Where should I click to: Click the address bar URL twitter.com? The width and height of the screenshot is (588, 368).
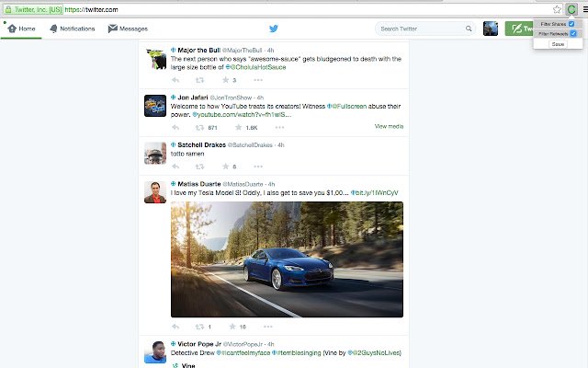91,9
